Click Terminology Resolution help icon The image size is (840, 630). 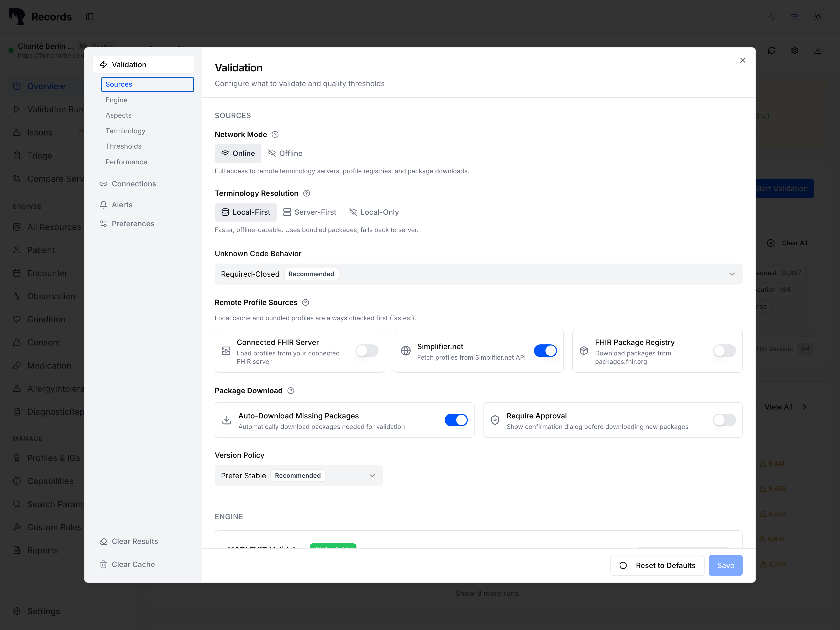(x=306, y=193)
